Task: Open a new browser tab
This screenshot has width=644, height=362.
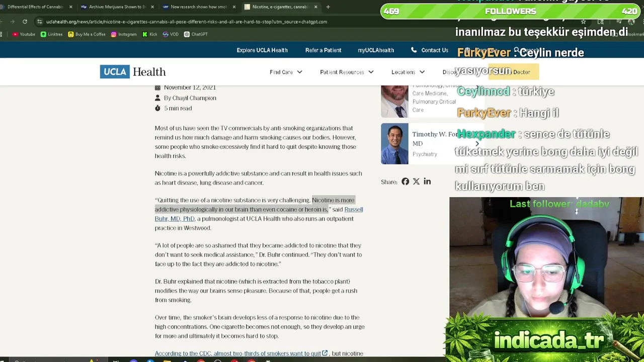Action: coord(328,7)
